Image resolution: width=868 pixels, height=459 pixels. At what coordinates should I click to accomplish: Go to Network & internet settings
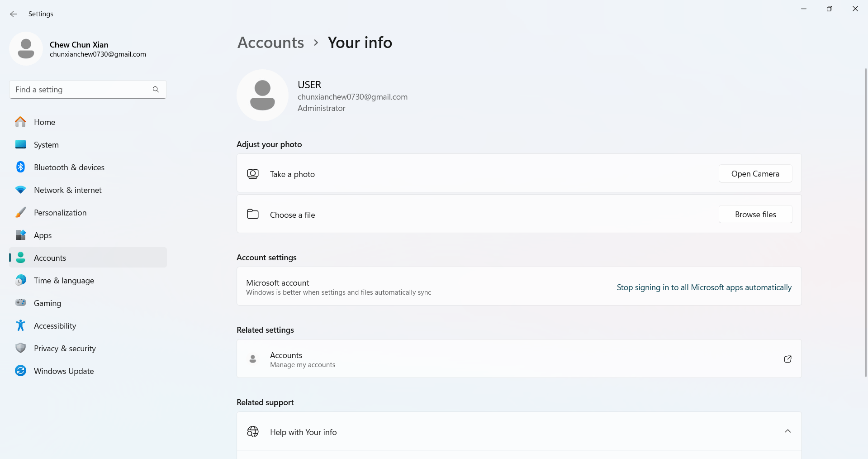click(88, 190)
